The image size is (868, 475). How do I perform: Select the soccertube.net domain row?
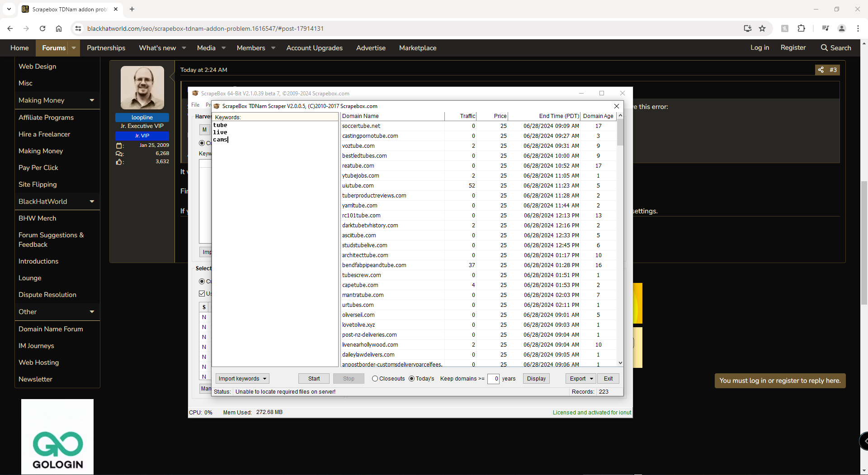point(478,126)
